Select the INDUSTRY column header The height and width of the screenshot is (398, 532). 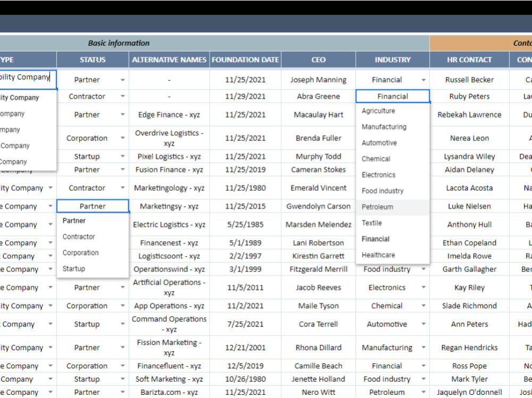coord(393,60)
